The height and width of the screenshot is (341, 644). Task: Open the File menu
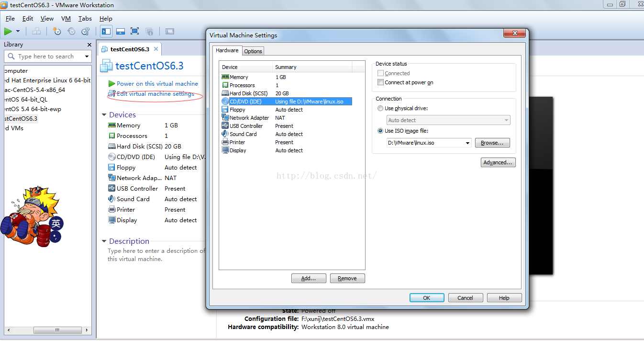(x=10, y=19)
